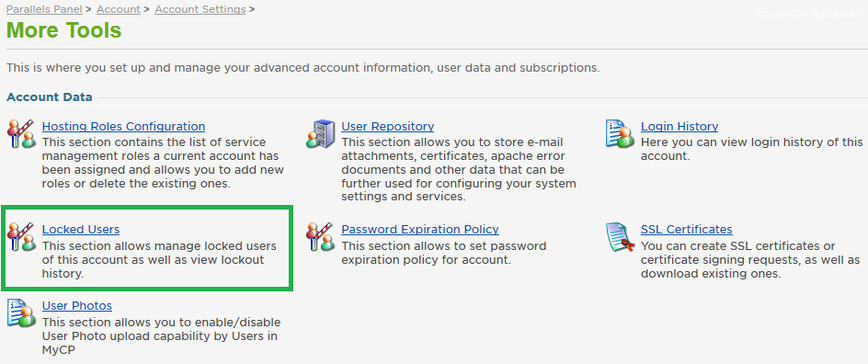Click the Password Expiration Policy icon
Image resolution: width=868 pixels, height=364 pixels.
click(321, 237)
